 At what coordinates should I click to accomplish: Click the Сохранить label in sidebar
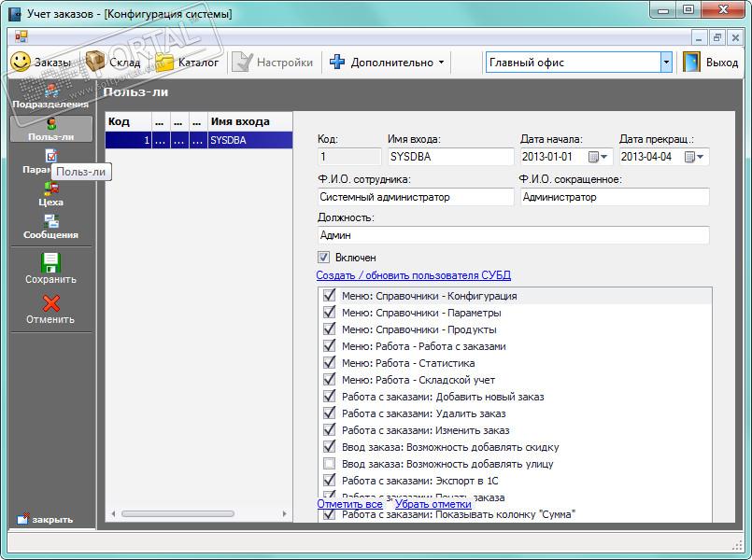[x=50, y=279]
